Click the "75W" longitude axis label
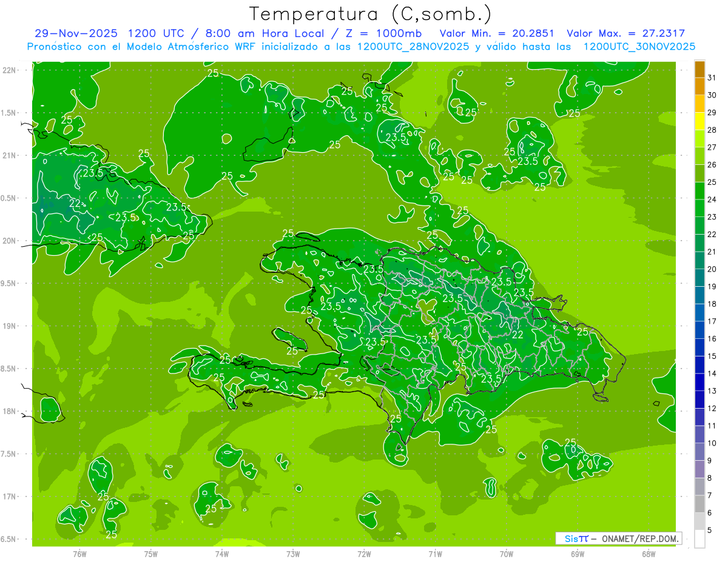728x562 pixels. (151, 554)
